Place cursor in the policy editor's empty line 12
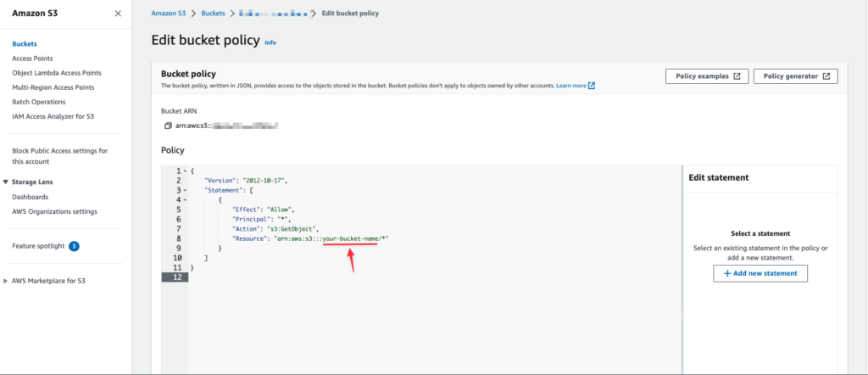Image resolution: width=868 pixels, height=375 pixels. click(x=435, y=277)
